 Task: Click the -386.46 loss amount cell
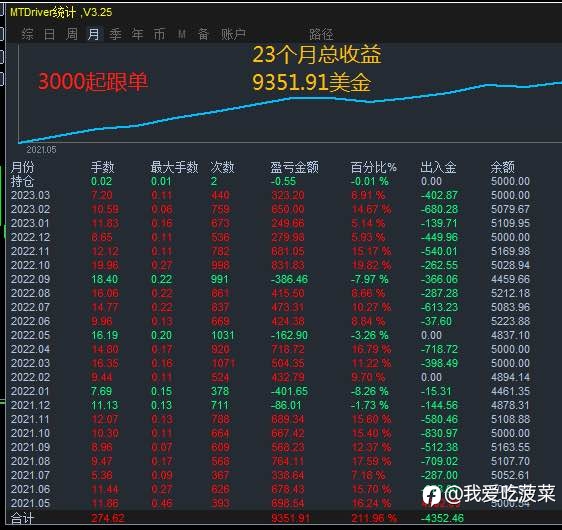289,279
